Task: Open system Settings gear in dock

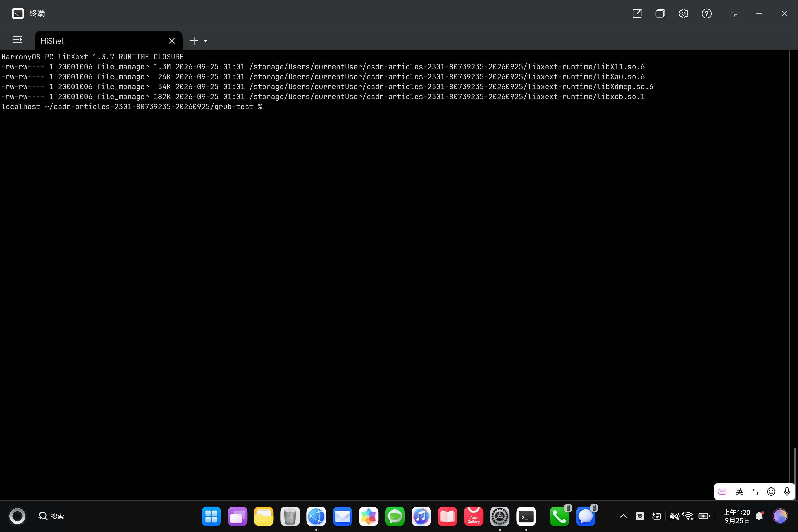Action: [500, 516]
